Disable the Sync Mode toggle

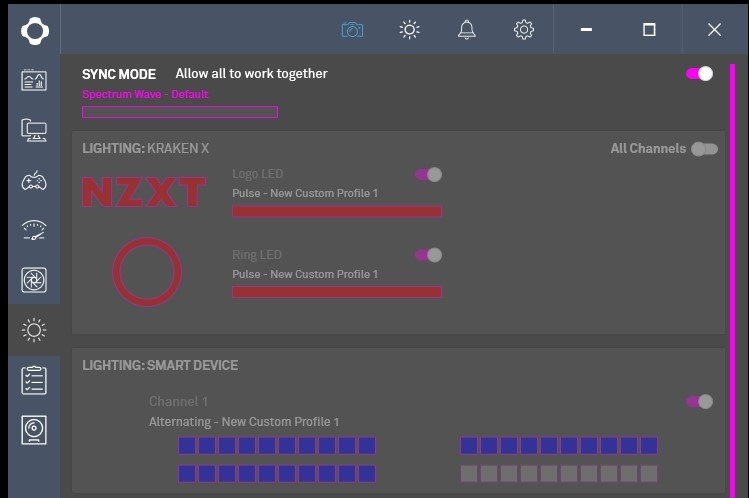[x=699, y=74]
